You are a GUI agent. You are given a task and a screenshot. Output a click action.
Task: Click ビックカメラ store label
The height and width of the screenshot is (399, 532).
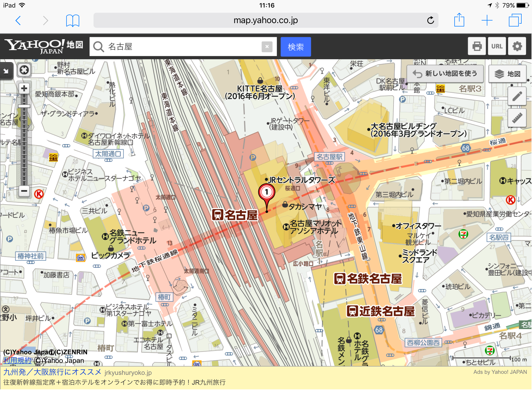coord(110,256)
